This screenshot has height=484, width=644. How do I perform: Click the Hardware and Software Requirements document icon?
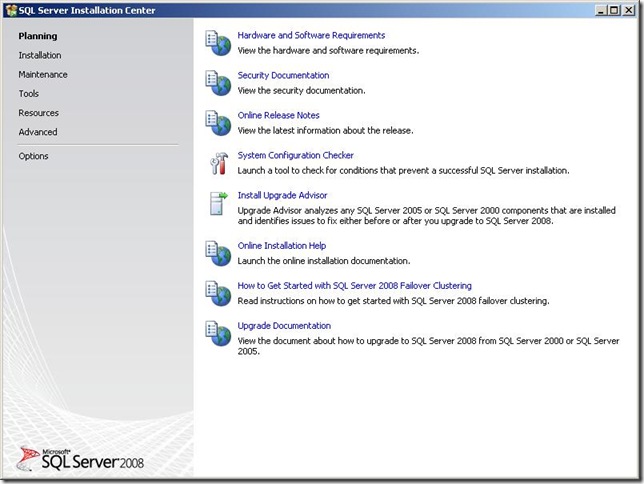pos(218,43)
